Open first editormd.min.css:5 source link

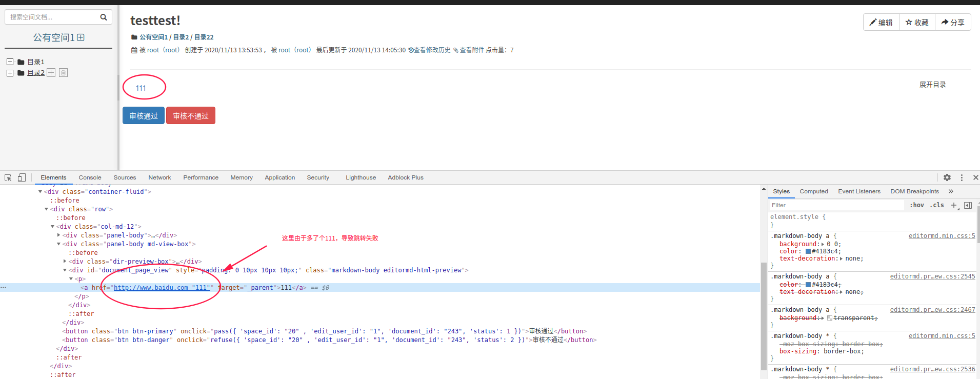[942, 236]
